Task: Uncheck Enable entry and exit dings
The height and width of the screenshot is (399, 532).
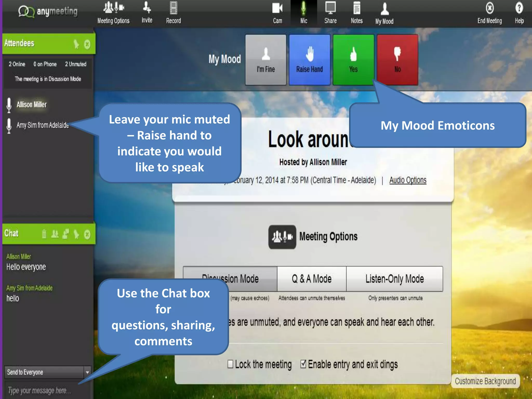Action: 303,364
